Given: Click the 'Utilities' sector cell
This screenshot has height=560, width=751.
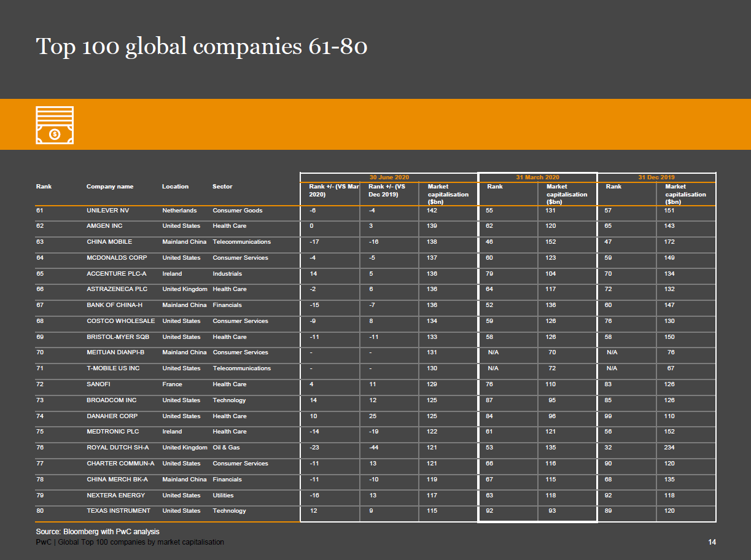Looking at the screenshot, I should point(223,496).
